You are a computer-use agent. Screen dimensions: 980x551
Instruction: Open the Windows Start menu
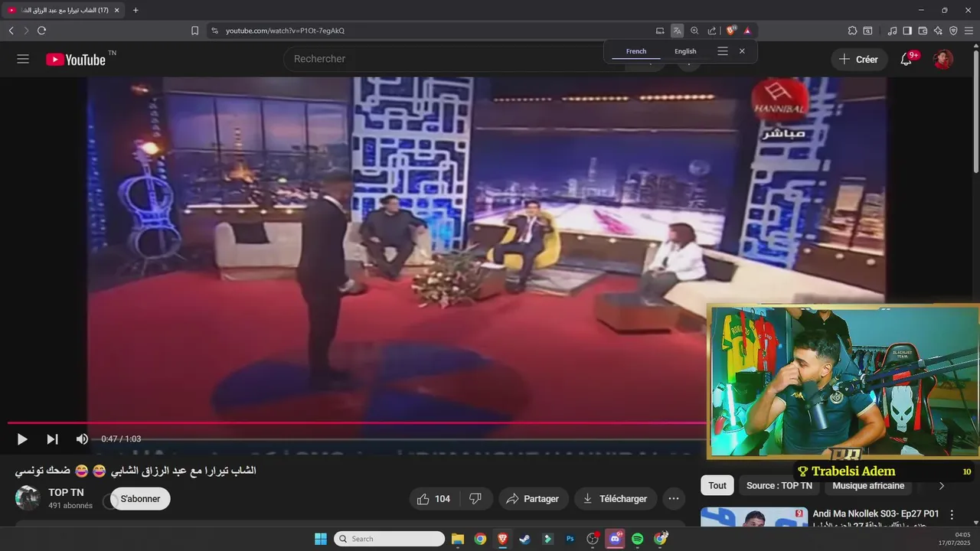tap(320, 539)
